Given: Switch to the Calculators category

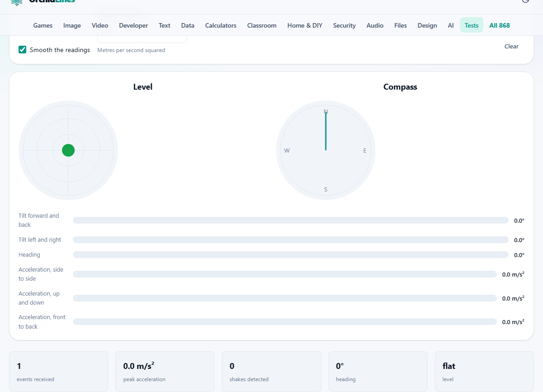Looking at the screenshot, I should [x=221, y=25].
